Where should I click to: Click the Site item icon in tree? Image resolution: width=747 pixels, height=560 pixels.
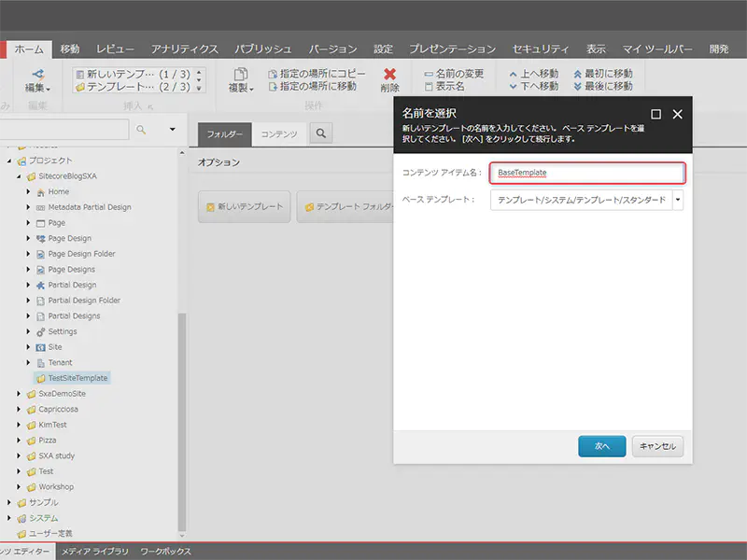click(40, 347)
